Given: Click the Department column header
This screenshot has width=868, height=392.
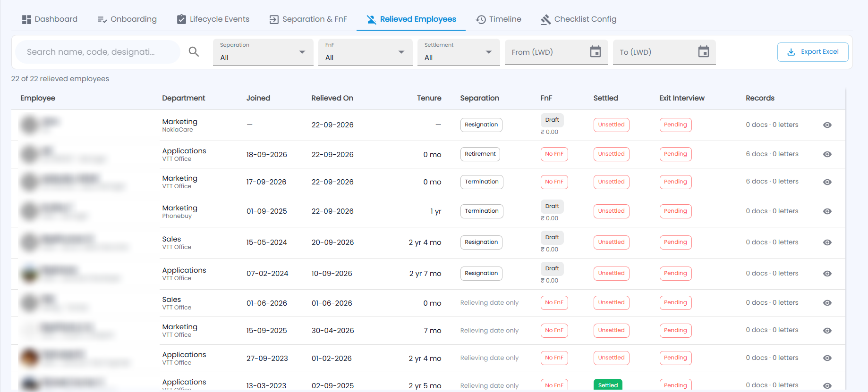Looking at the screenshot, I should tap(183, 98).
